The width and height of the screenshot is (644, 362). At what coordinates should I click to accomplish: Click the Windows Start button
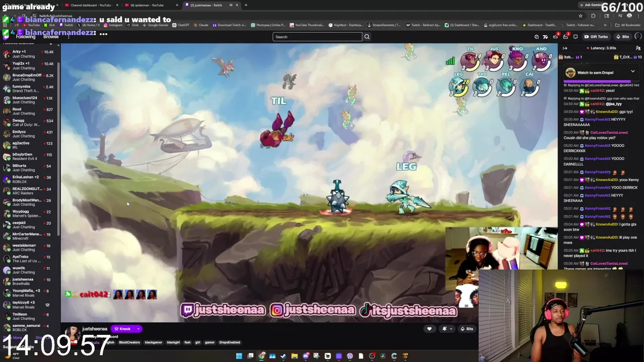point(239,356)
